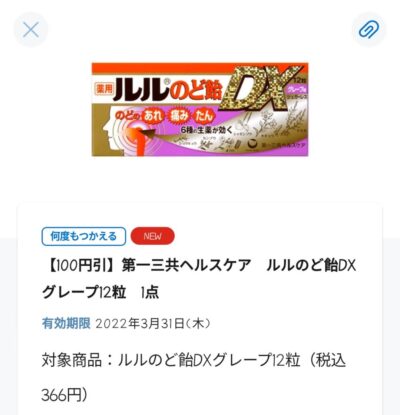Image resolution: width=400 pixels, height=415 pixels.
Task: Click the gold DX logo on package
Action: [x=262, y=89]
